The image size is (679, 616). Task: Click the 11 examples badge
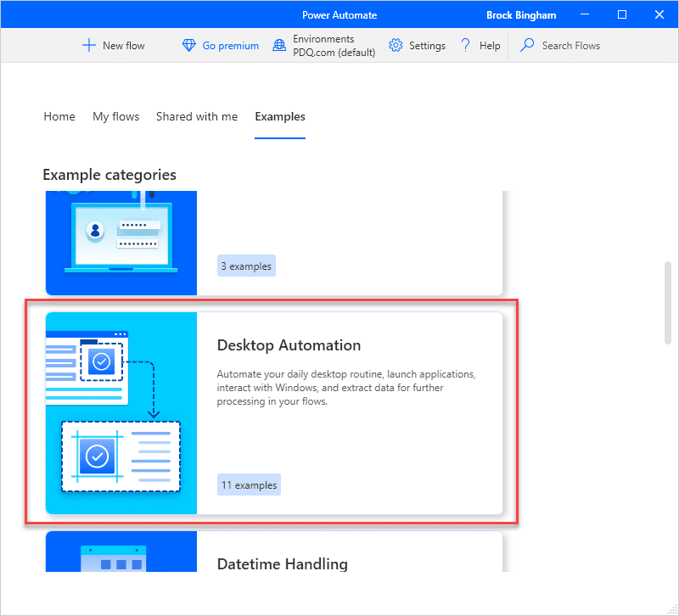[249, 484]
